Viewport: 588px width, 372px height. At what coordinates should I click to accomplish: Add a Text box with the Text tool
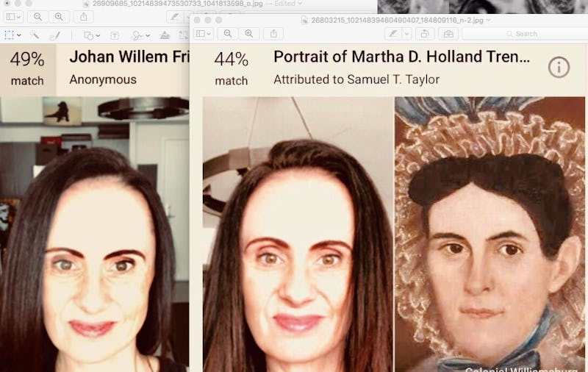[x=115, y=35]
